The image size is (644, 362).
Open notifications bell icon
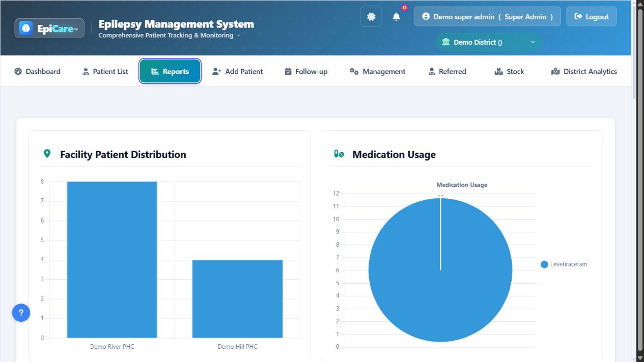397,17
